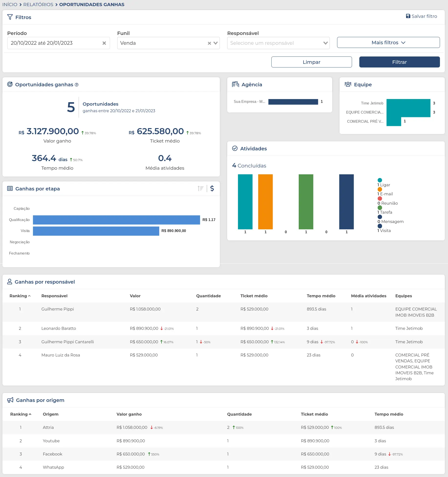Click the Reunião red legend dot
The image size is (448, 477).
click(x=380, y=199)
